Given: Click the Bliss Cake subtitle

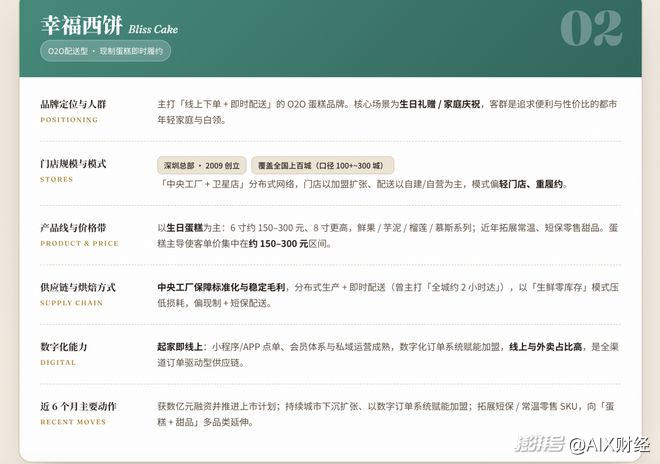Looking at the screenshot, I should coord(153,29).
